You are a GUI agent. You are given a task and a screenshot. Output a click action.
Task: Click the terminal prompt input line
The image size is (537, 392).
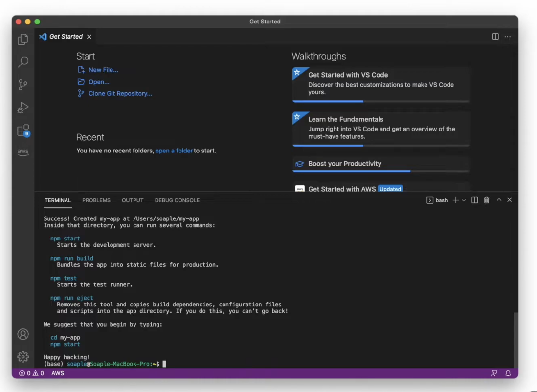[x=105, y=364]
